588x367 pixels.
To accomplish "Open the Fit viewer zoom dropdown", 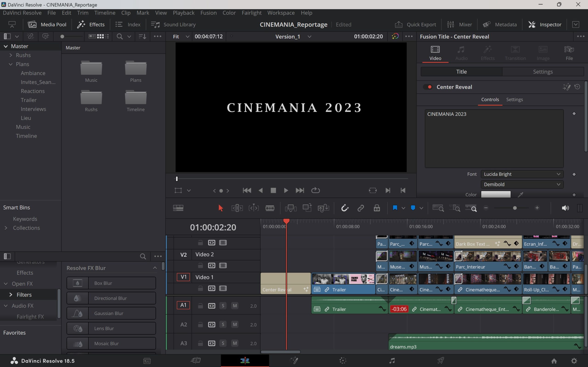I will (181, 36).
